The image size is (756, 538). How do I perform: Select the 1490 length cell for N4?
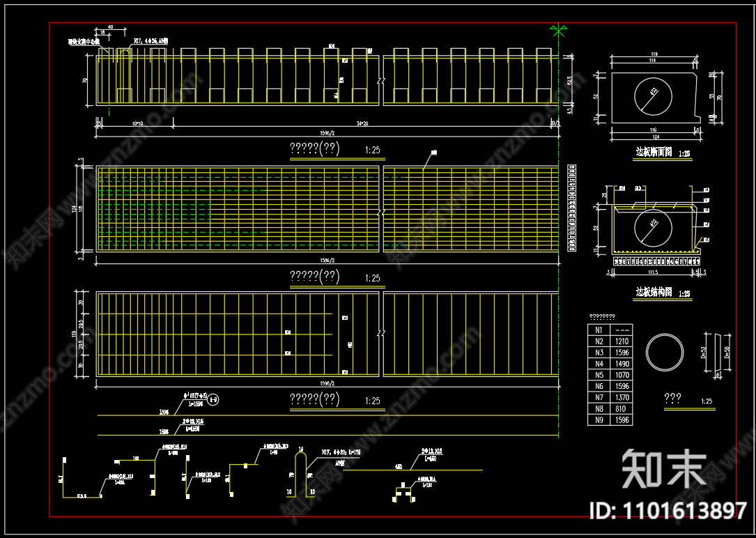point(622,364)
